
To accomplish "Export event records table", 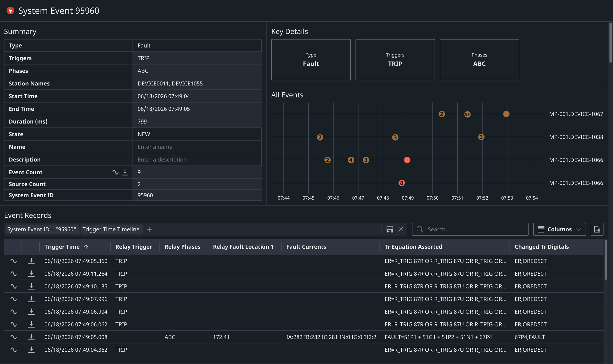I will coord(597,229).
